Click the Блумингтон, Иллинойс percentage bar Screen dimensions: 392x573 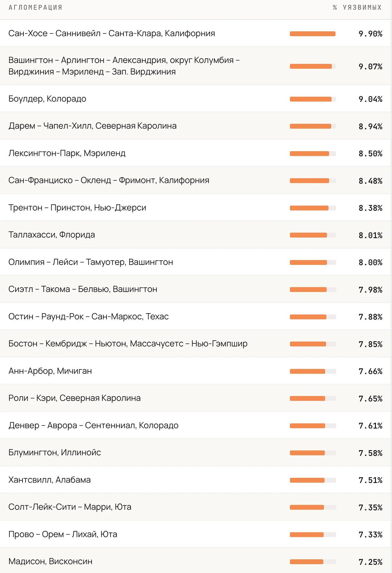tap(313, 453)
